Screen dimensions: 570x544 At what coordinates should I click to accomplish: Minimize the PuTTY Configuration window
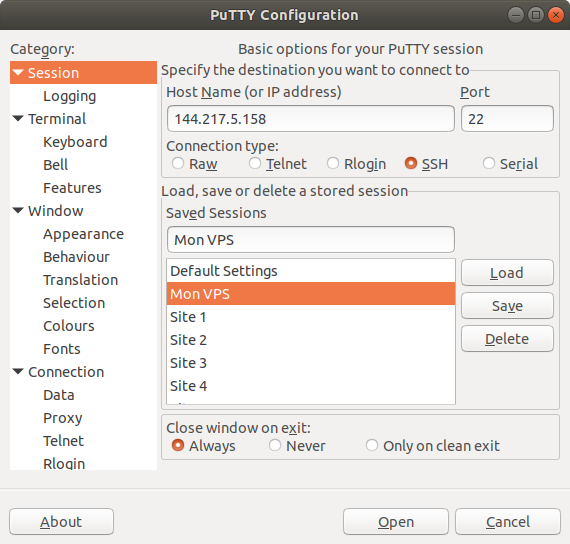515,15
